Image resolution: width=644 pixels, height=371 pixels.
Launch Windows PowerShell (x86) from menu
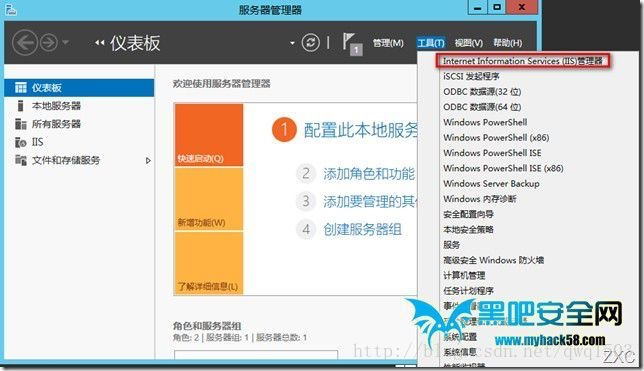[496, 138]
